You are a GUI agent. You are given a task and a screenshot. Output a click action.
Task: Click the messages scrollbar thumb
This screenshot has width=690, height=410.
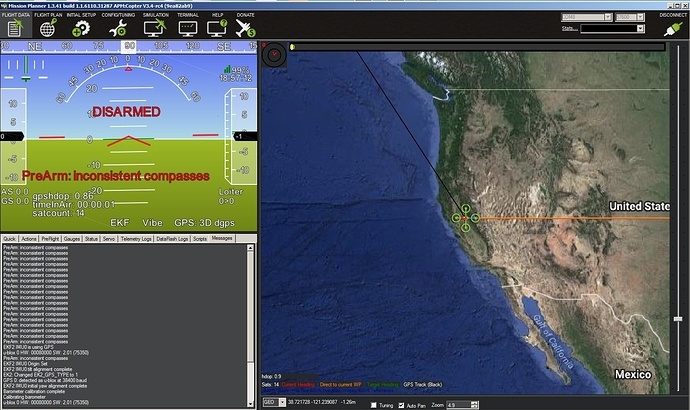[x=250, y=307]
